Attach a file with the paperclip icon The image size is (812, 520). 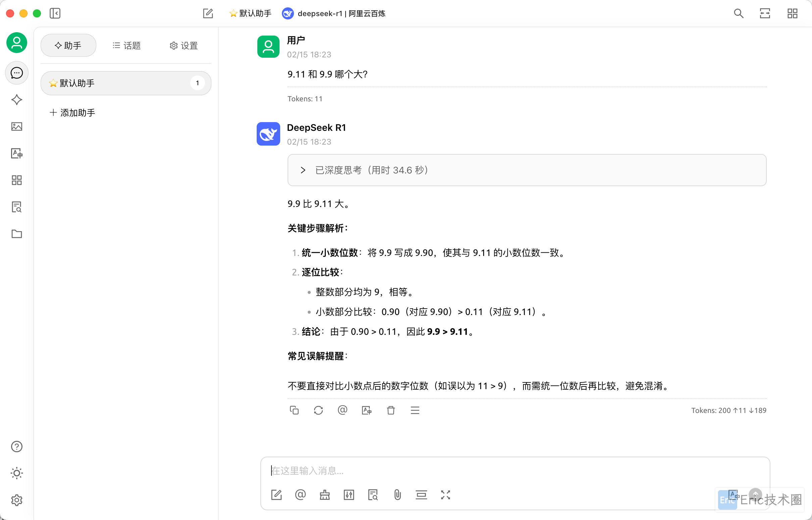pos(398,495)
